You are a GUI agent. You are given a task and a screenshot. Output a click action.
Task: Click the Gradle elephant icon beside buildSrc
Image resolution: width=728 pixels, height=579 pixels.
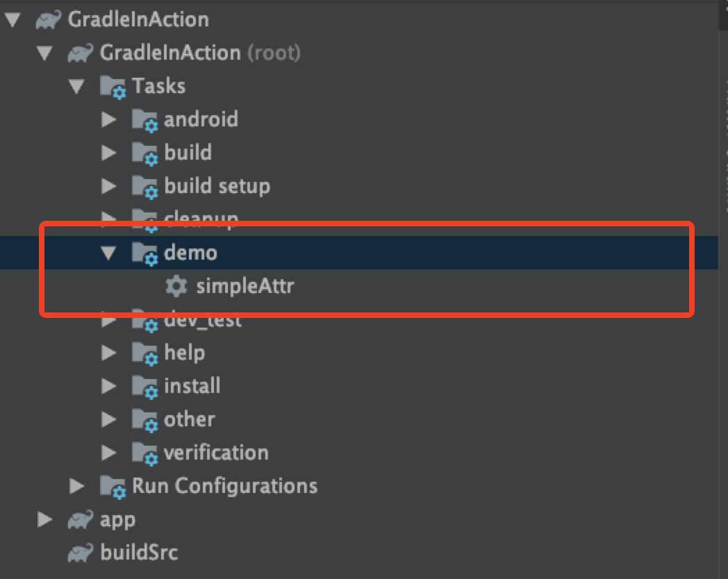[x=81, y=553]
